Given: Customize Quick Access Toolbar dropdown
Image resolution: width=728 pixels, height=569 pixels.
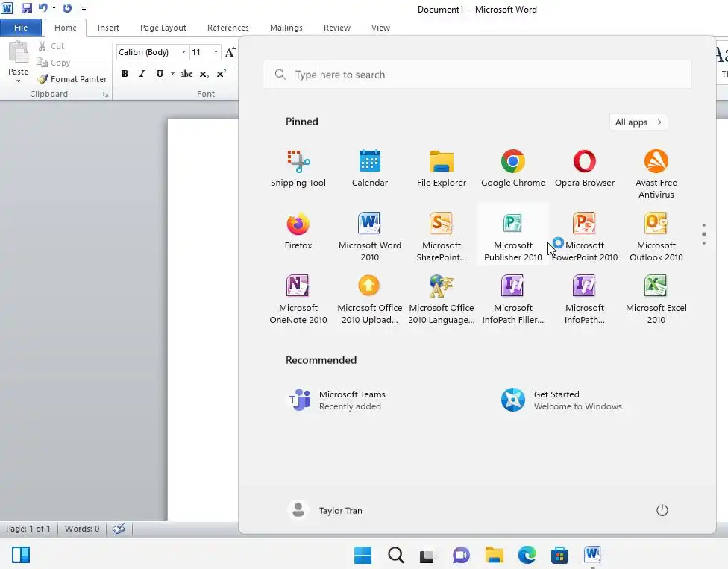Looking at the screenshot, I should click(x=84, y=8).
